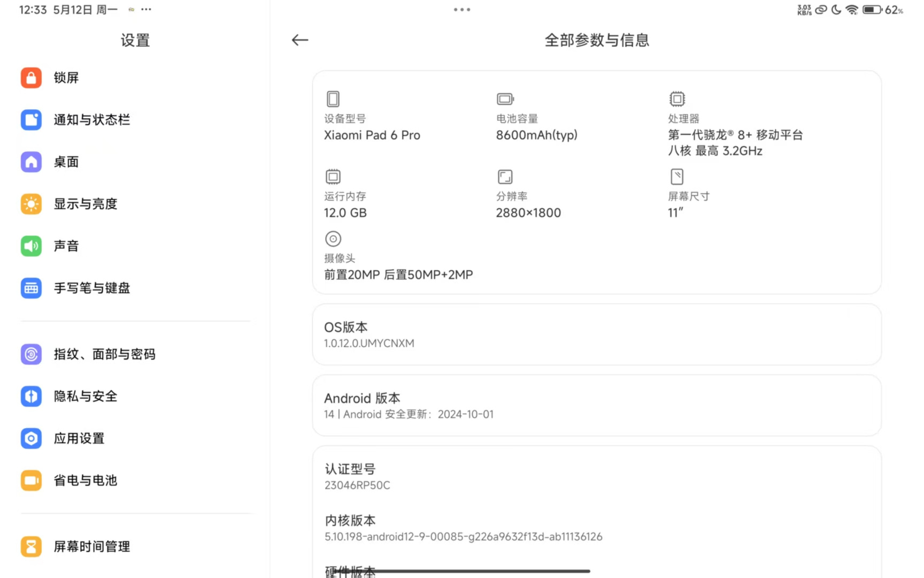Tap the notification and status bar icon
Viewport: 924px width, 578px height.
[x=31, y=120]
